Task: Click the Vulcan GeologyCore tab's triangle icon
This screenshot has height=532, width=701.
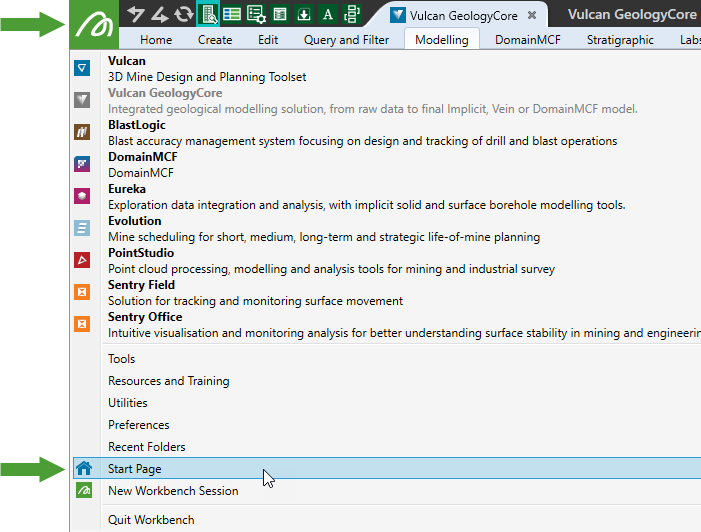Action: click(397, 15)
